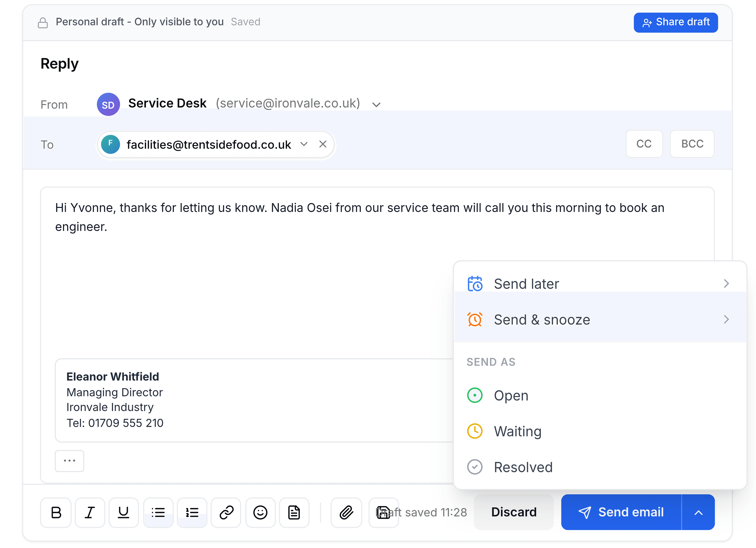The image size is (756, 548).
Task: Open the emoji picker
Action: tap(260, 512)
